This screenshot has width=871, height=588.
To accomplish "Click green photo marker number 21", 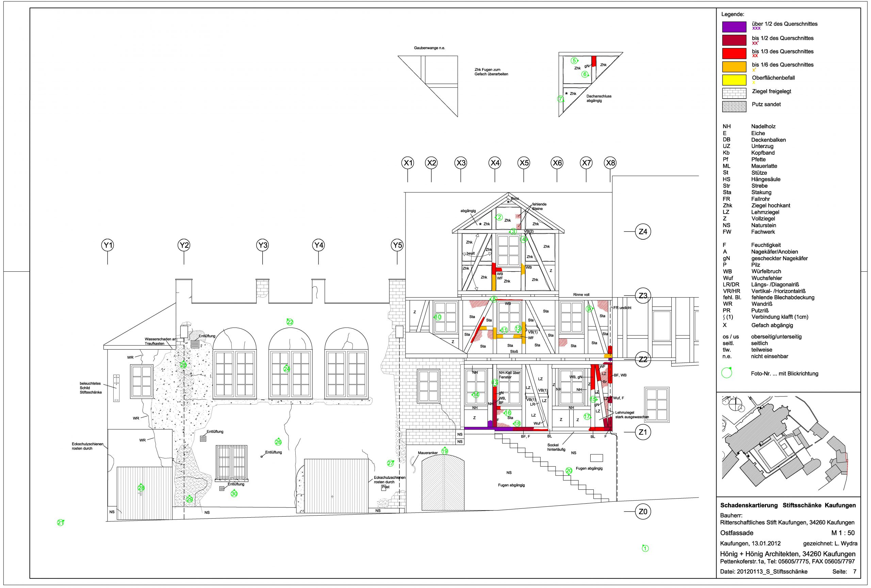I will 60,522.
